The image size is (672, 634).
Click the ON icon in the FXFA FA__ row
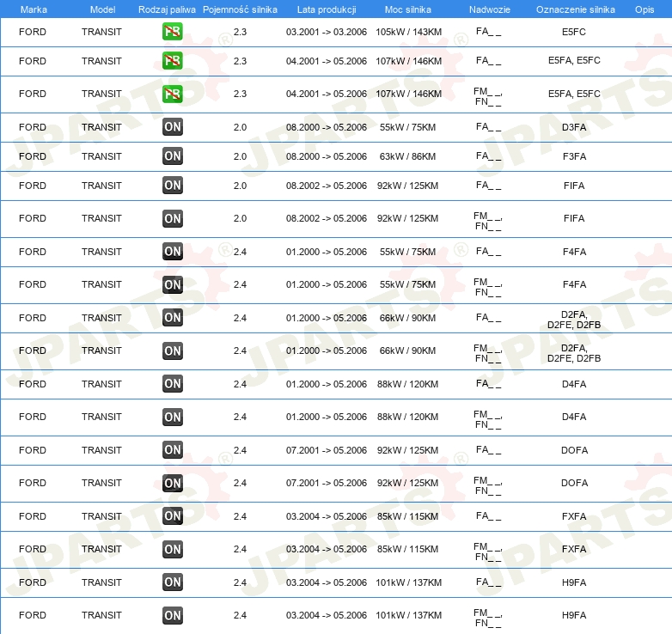point(172,516)
